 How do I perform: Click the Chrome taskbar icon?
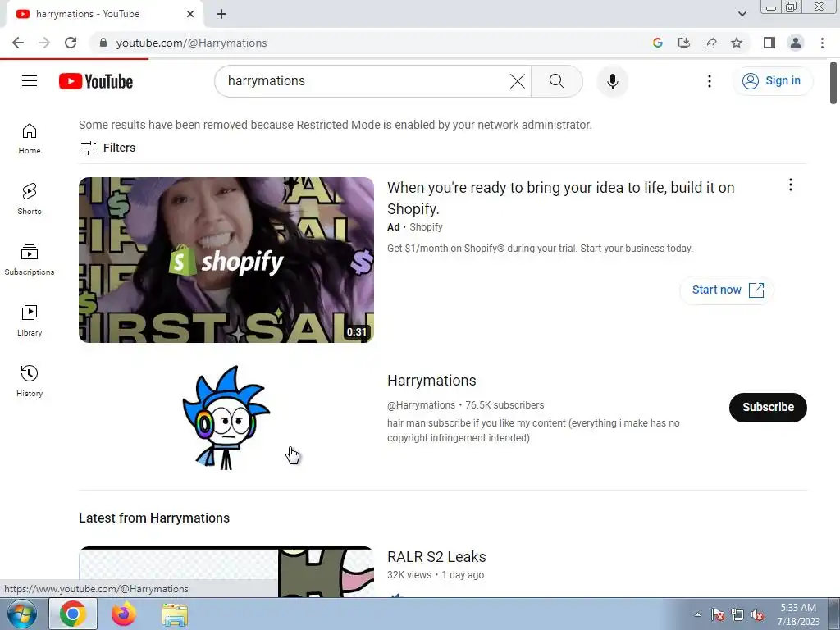pos(73,614)
